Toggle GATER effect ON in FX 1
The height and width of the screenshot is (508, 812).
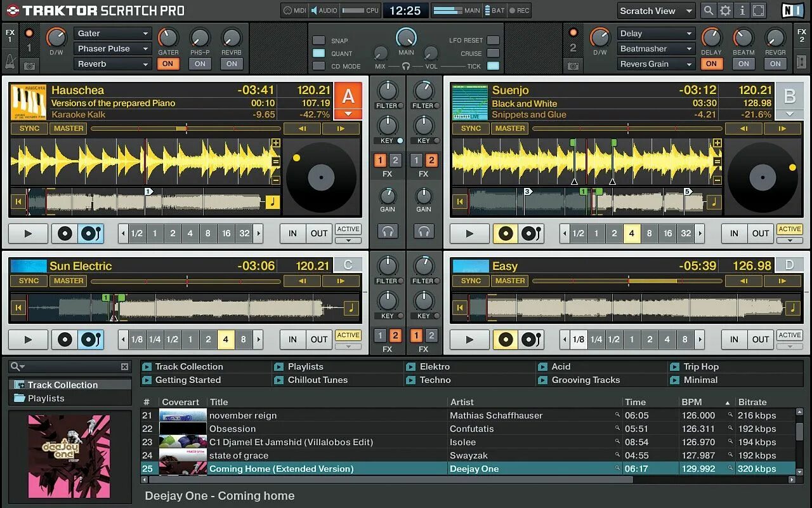tap(167, 63)
